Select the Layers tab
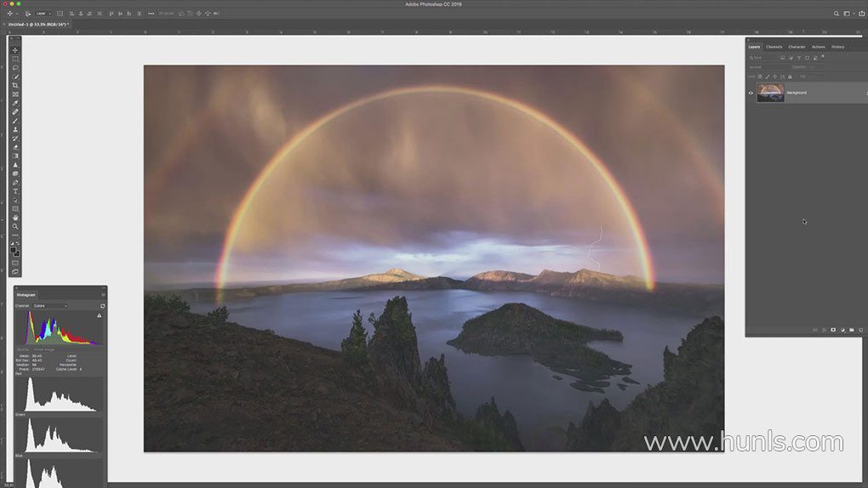 pyautogui.click(x=755, y=47)
